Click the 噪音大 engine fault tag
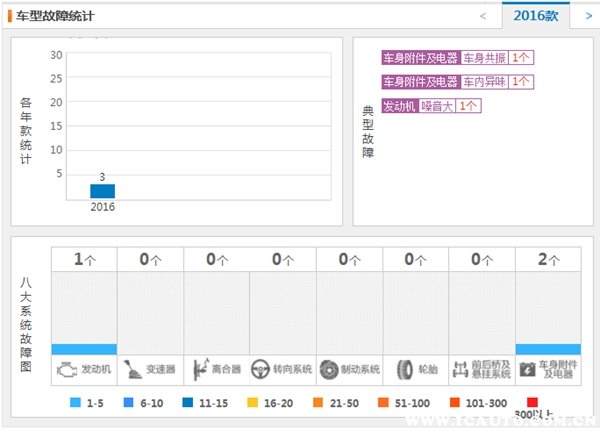600x430 pixels. click(x=436, y=105)
